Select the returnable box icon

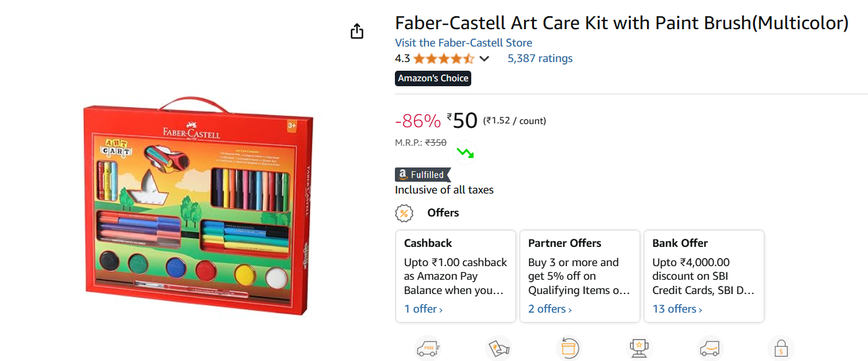(x=569, y=348)
